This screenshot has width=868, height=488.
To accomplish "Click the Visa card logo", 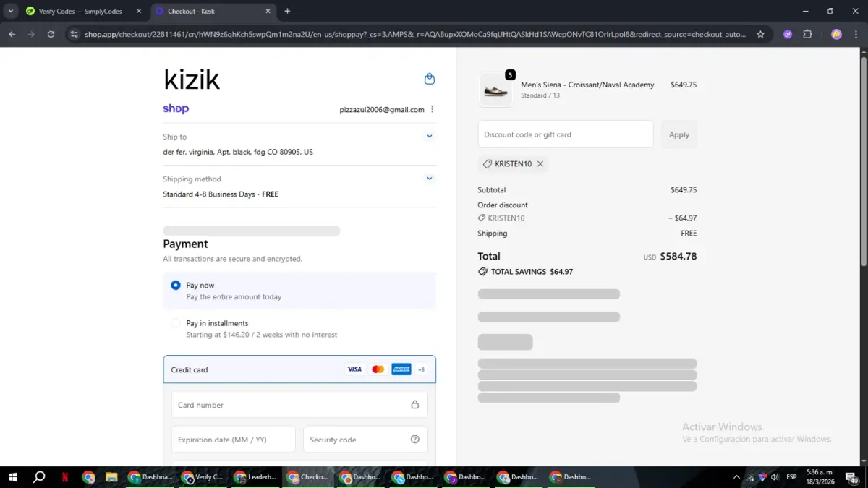I will point(354,369).
